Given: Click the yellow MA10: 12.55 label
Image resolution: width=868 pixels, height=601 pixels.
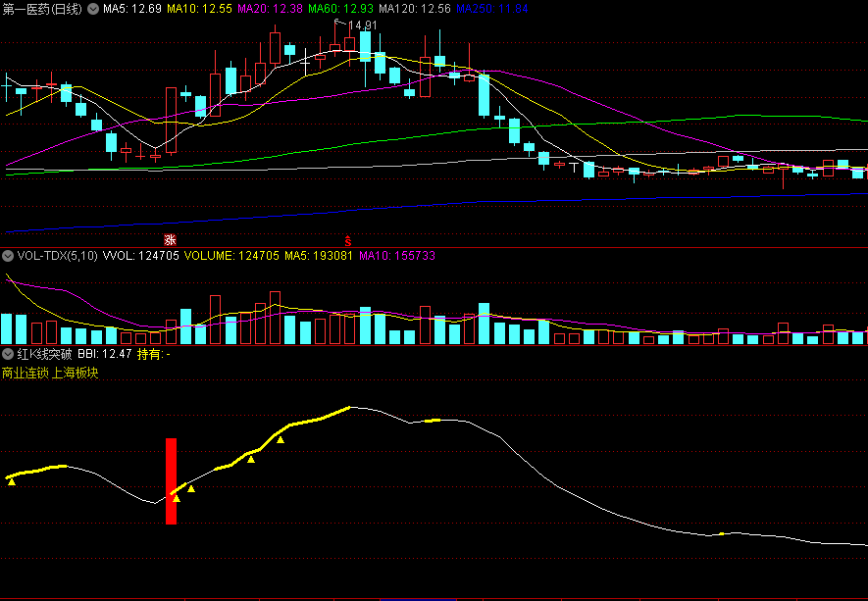Looking at the screenshot, I should (200, 9).
